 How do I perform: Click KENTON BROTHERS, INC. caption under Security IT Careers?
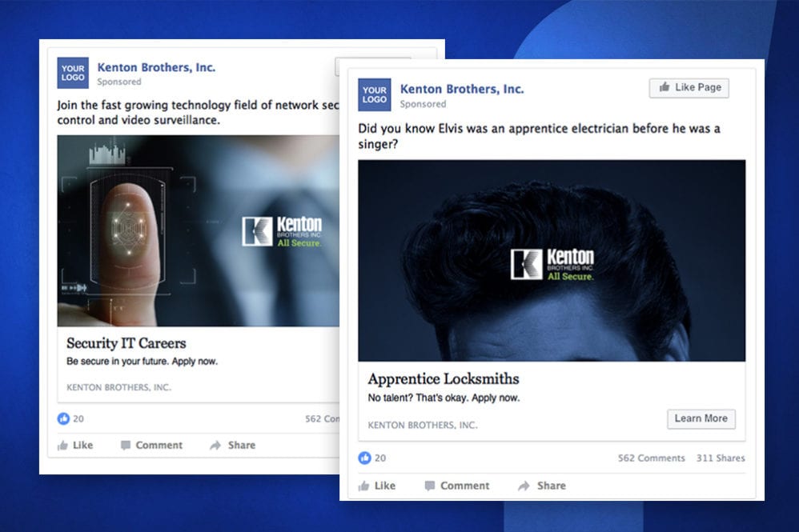tap(118, 387)
